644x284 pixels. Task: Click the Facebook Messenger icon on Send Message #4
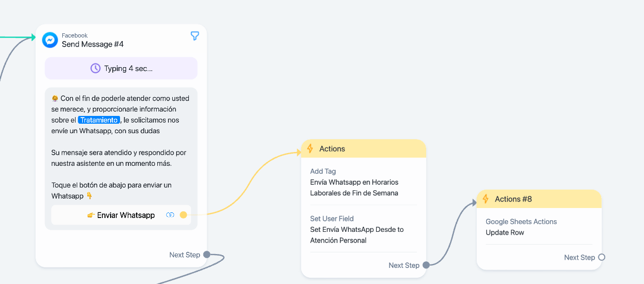[50, 40]
